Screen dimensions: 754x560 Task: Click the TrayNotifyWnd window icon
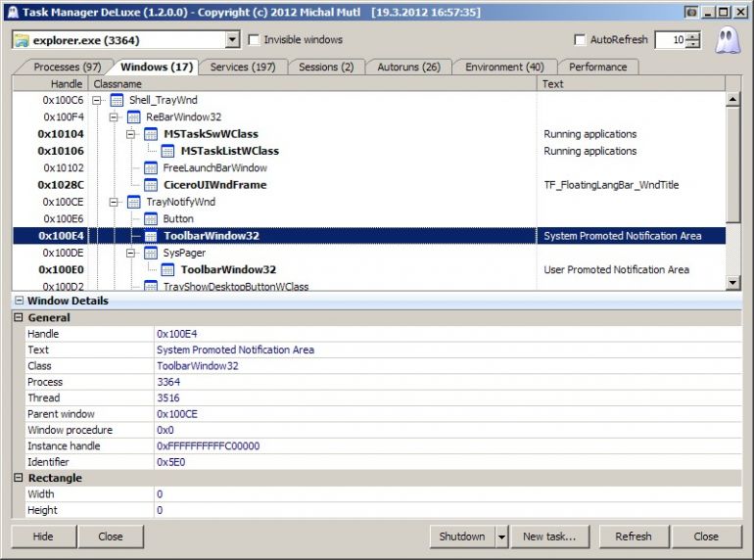(134, 202)
